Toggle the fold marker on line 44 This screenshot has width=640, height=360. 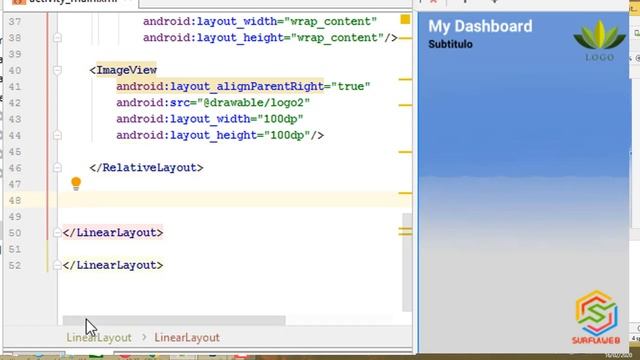pos(57,135)
